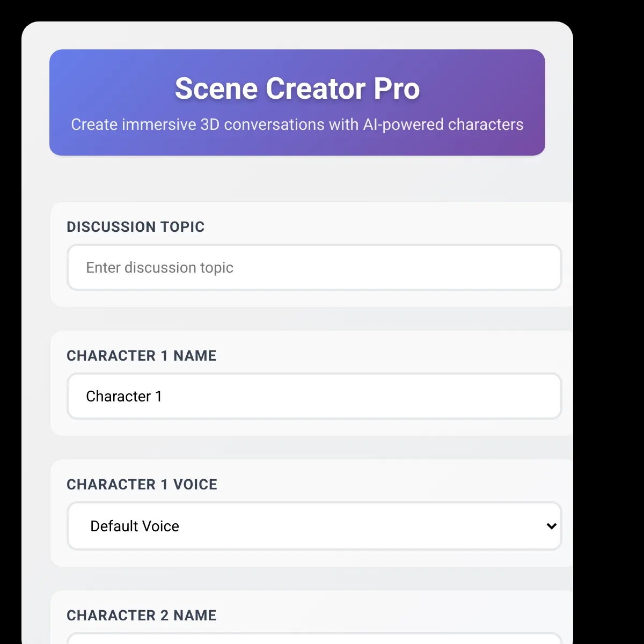
Task: Select the "Default Voice" text in the dropdown
Action: pos(135,526)
